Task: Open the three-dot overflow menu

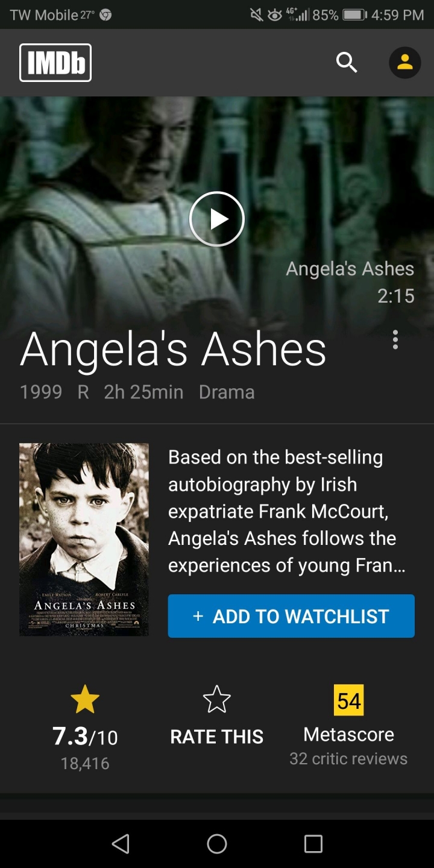Action: tap(395, 339)
